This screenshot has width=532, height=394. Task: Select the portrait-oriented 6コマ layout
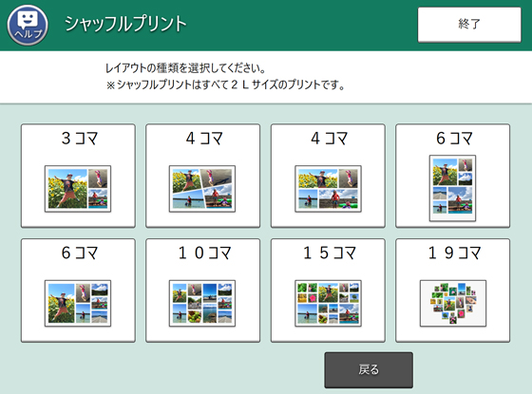coord(452,176)
